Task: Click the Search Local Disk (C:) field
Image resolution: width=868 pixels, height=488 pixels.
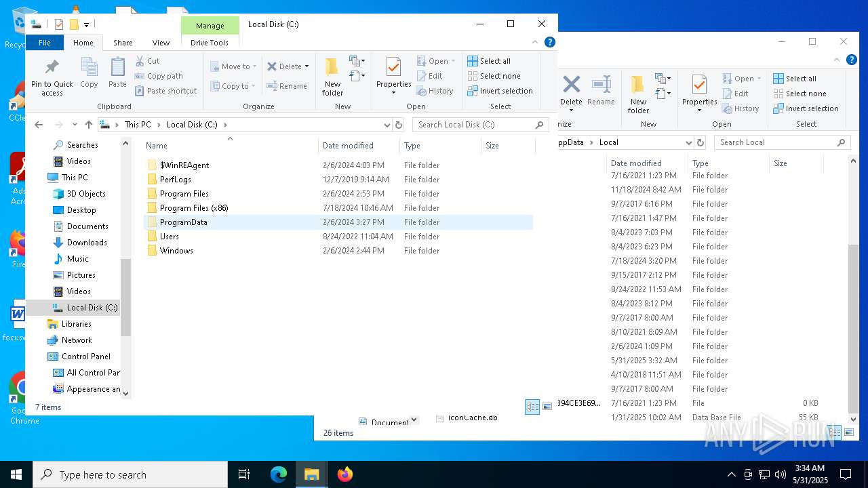Action: (479, 125)
